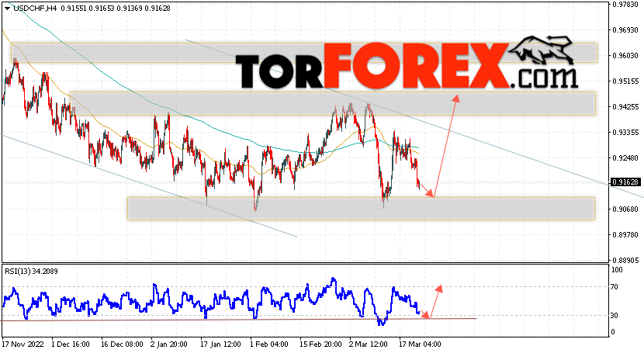The image size is (644, 353).
Task: Click price scale value 0.96030
Action: (x=626, y=55)
